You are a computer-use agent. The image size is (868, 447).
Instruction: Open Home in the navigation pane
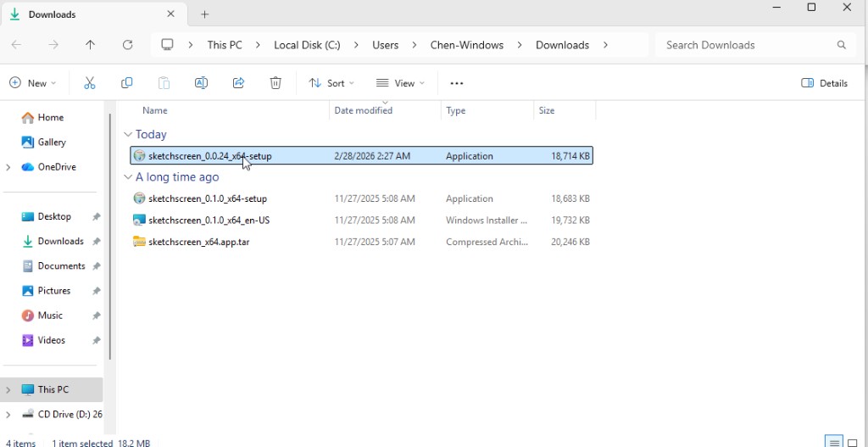point(42,117)
